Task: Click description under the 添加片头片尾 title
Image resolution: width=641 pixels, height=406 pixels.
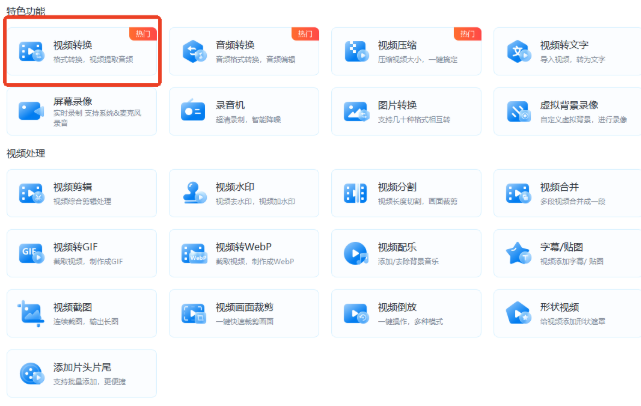Action: pyautogui.click(x=90, y=381)
